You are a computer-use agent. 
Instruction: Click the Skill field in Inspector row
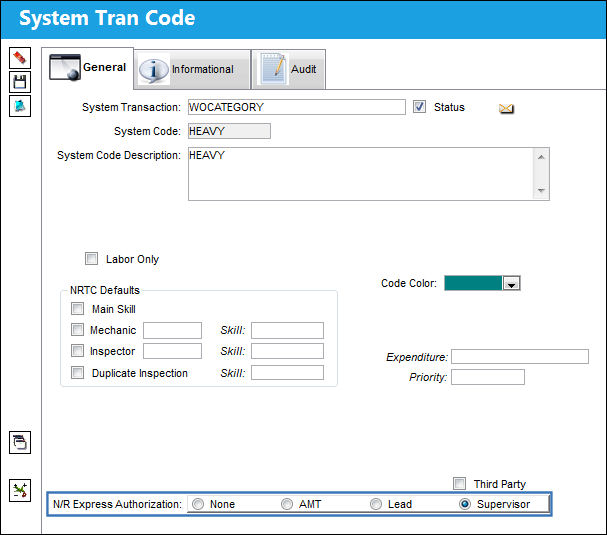coord(287,351)
